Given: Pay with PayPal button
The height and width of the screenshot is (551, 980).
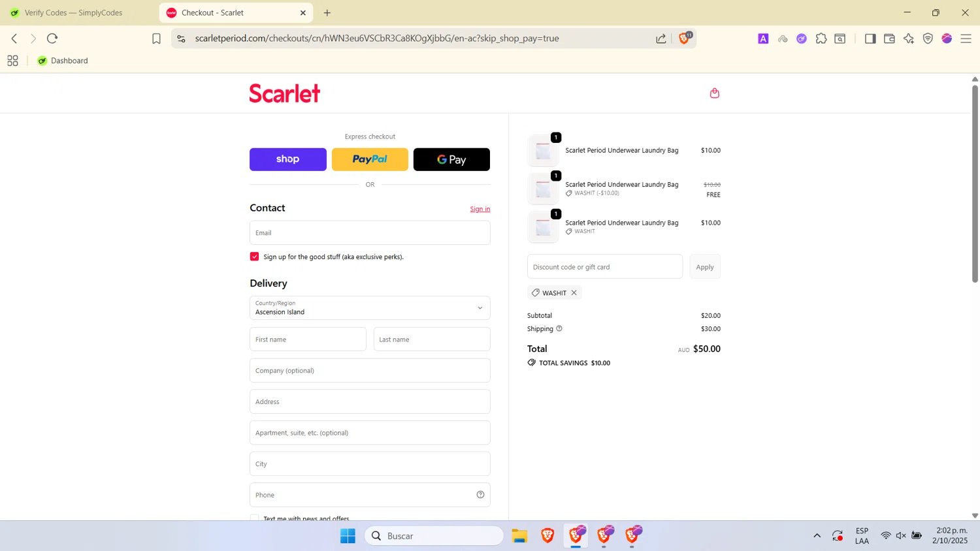Looking at the screenshot, I should tap(370, 159).
